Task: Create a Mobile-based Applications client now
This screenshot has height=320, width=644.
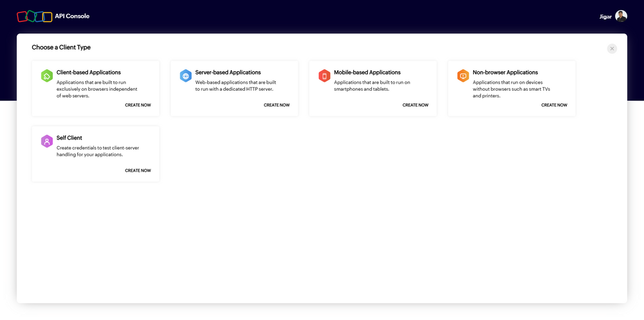Action: [415, 105]
